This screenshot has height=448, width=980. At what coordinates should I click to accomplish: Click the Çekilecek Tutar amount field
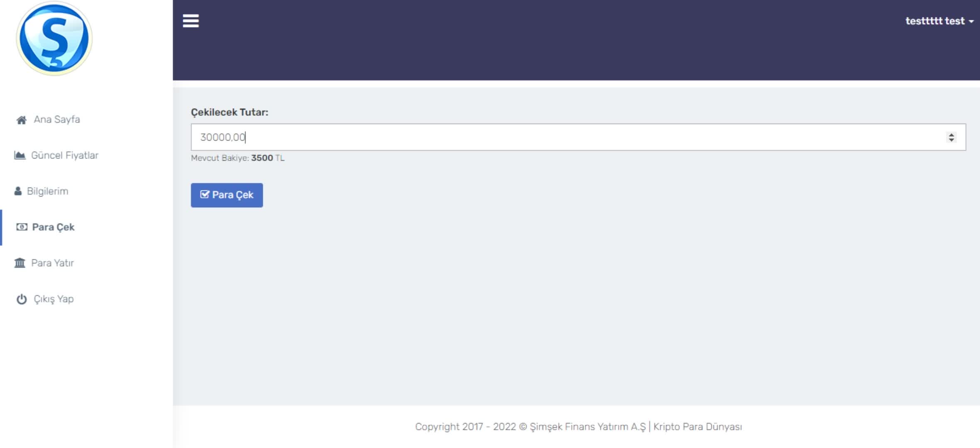[578, 137]
